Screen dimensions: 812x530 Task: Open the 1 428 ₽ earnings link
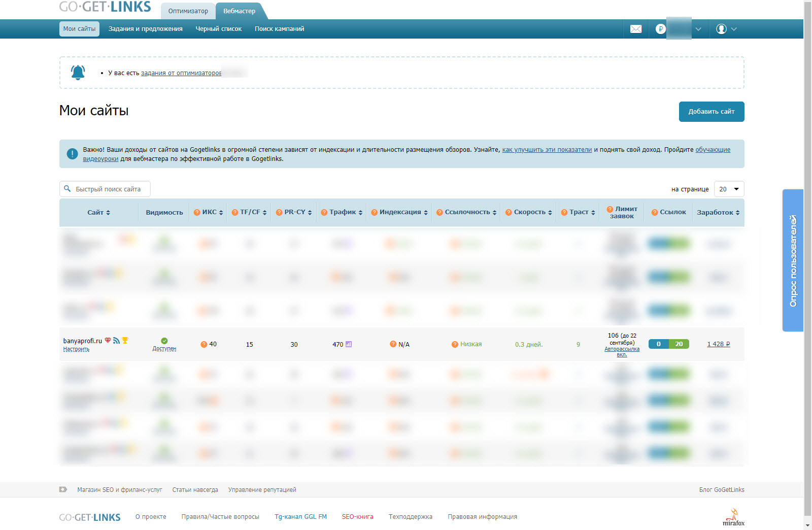719,344
